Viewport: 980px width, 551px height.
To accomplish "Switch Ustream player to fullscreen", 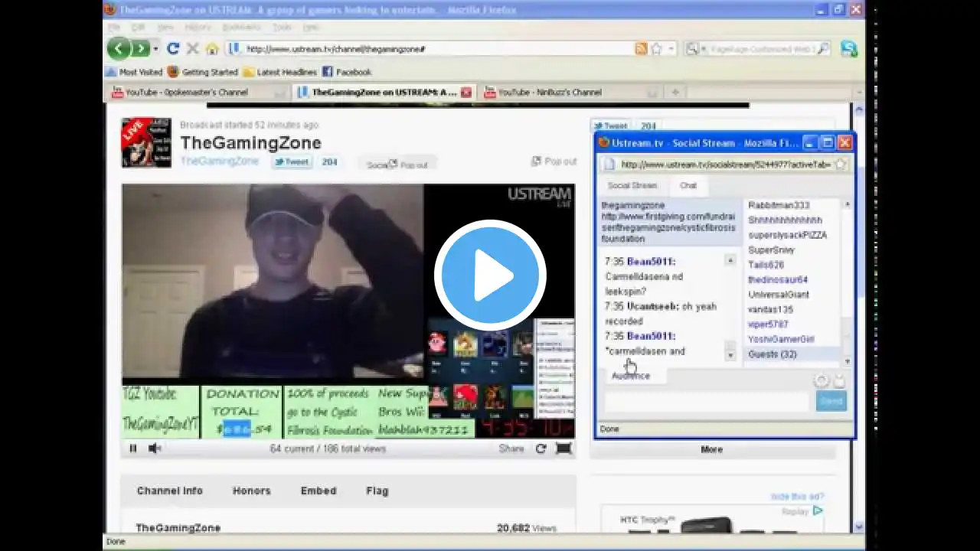I will [563, 448].
